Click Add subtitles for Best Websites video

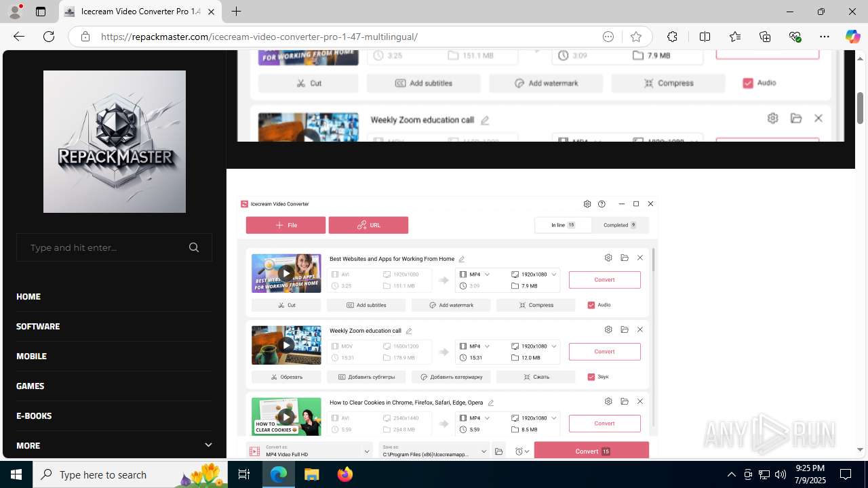(366, 305)
